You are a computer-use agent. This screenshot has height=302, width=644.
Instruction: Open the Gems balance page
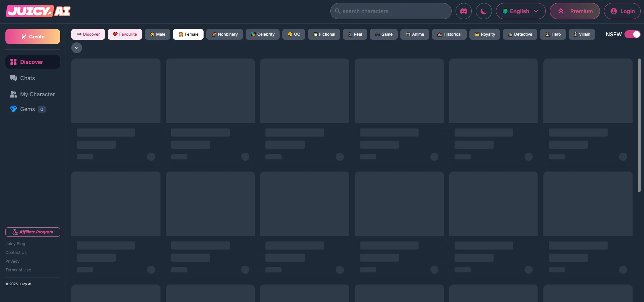(x=28, y=109)
